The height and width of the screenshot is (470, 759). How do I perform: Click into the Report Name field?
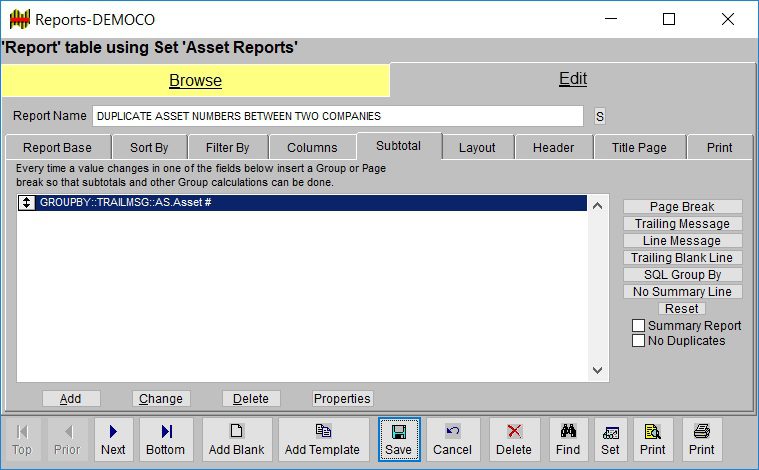(338, 116)
